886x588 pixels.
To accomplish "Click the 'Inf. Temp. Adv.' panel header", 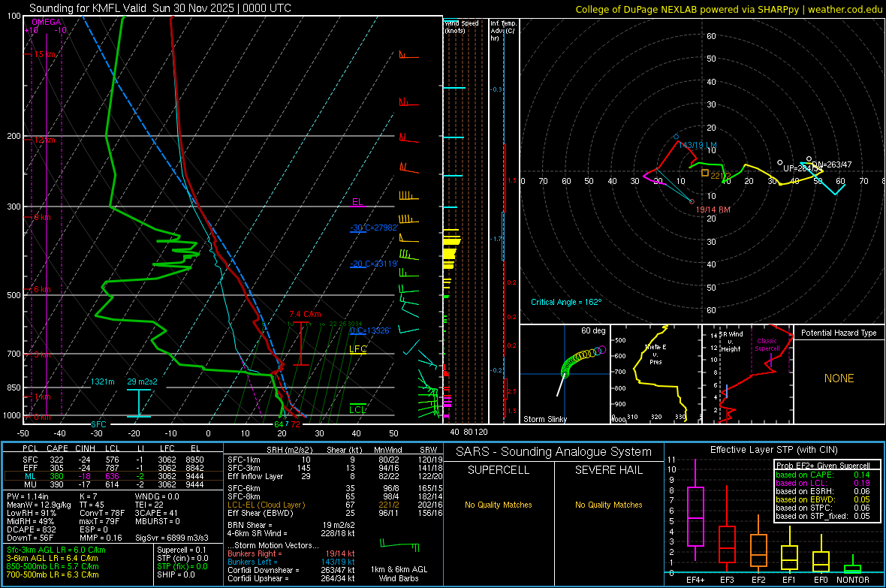I will tap(503, 31).
